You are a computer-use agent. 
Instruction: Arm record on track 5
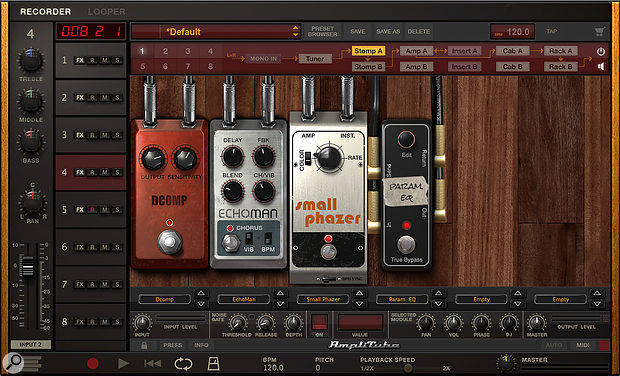(93, 210)
